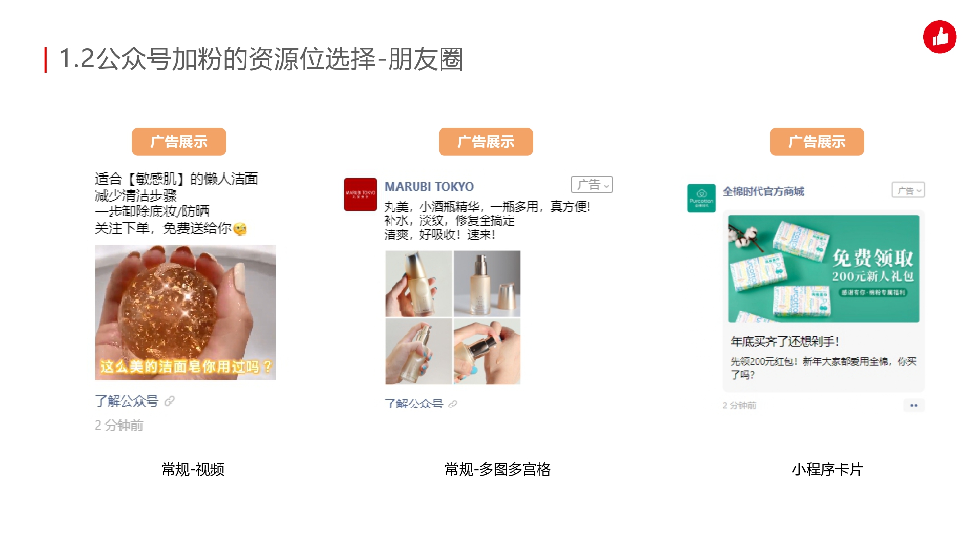
Task: Open MARUBI TOKYO account name link
Action: [x=429, y=187]
